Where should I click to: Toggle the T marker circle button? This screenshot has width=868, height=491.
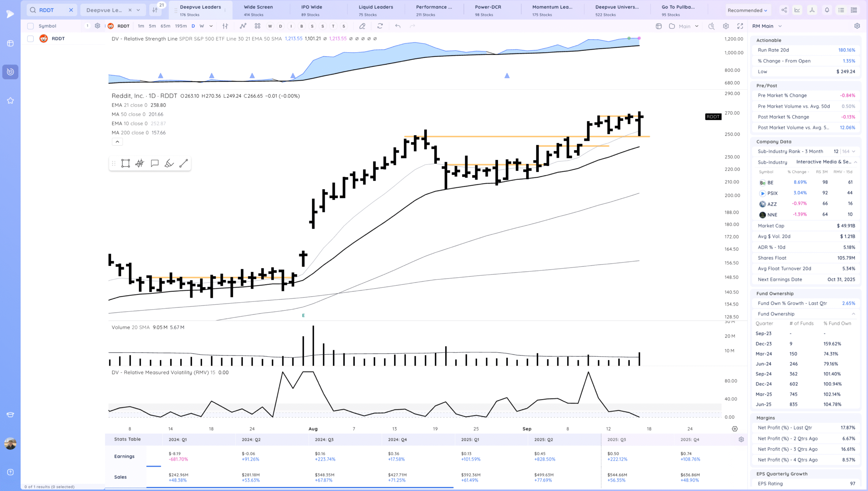pos(333,26)
